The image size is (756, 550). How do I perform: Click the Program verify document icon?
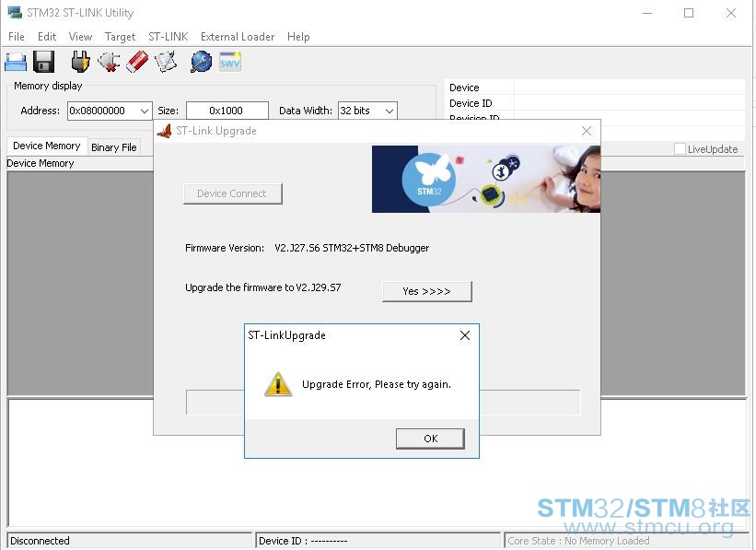(x=166, y=63)
